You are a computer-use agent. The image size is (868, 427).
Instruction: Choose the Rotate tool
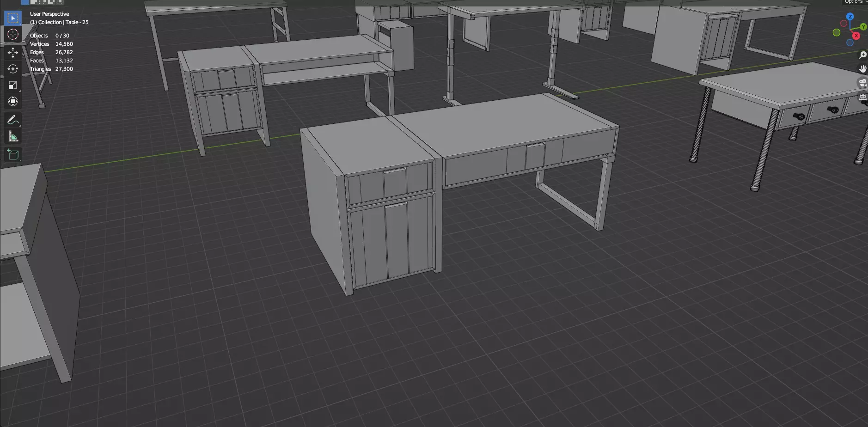click(x=13, y=69)
